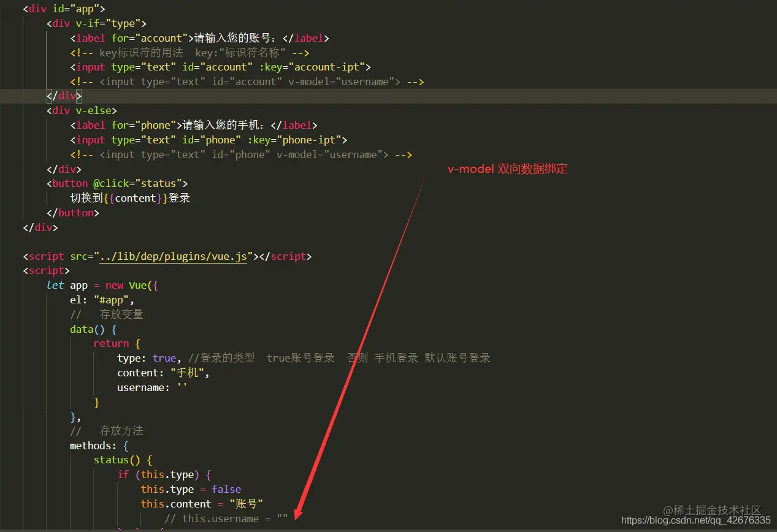Click the username: '' line
The height and width of the screenshot is (532, 777).
click(x=152, y=387)
